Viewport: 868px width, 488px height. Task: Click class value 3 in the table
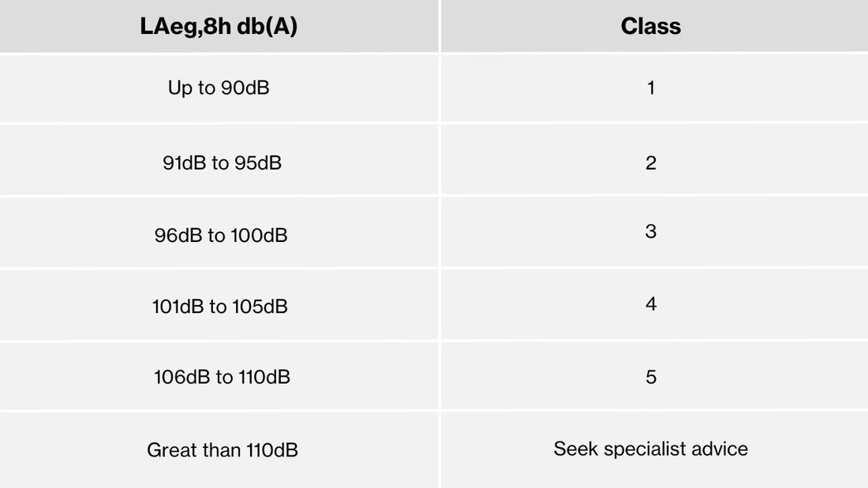coord(650,232)
